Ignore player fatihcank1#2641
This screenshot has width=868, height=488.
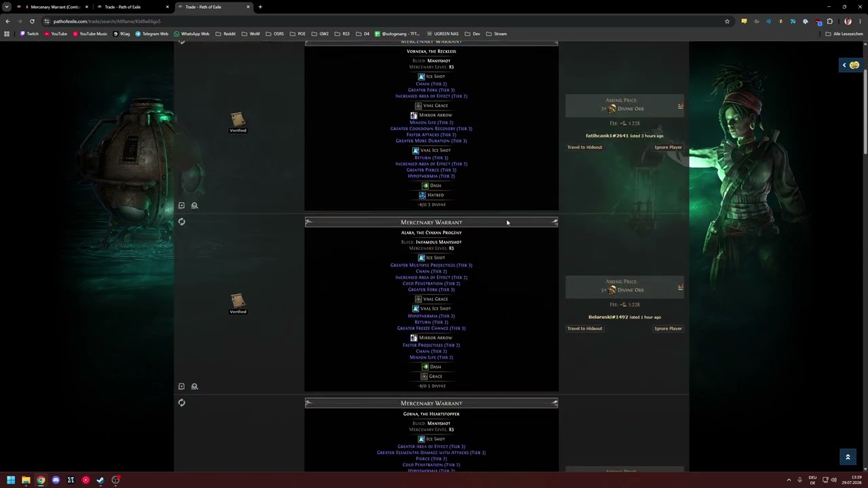(x=668, y=147)
